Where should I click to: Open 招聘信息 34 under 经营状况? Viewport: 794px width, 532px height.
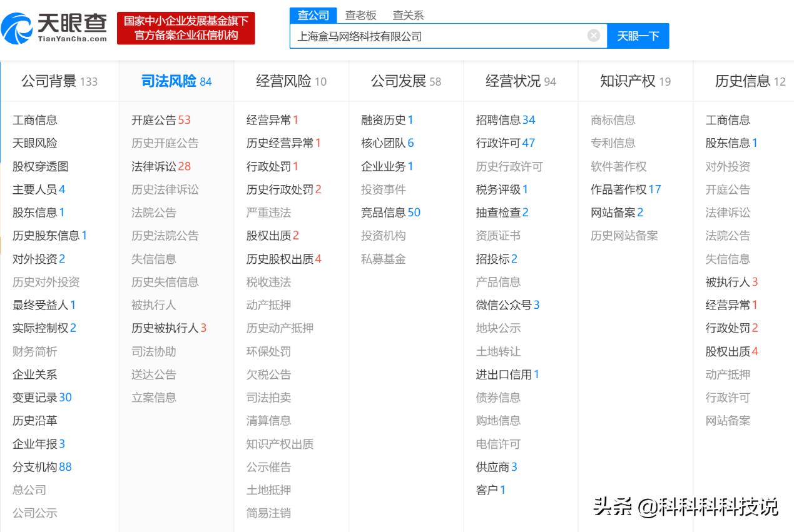pyautogui.click(x=504, y=120)
